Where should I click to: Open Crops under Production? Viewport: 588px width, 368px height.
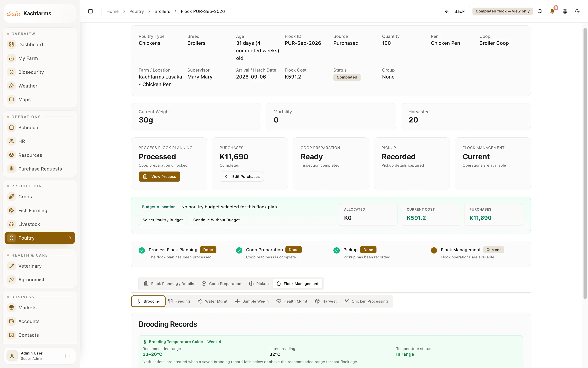40,197
